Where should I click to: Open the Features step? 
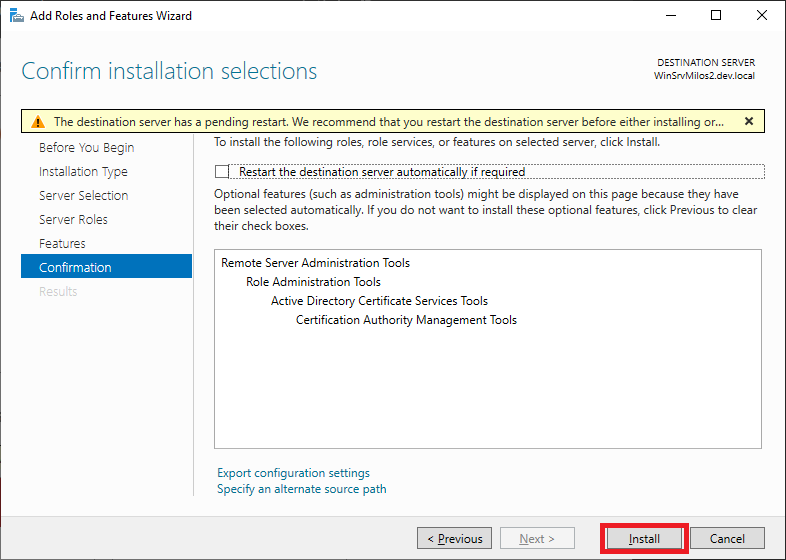pos(62,244)
